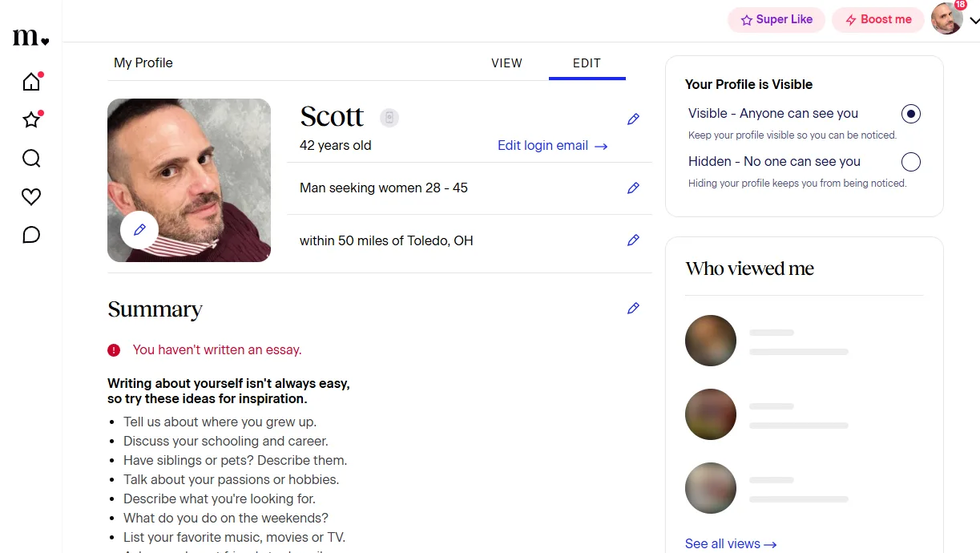Click the Super Like button

(x=776, y=20)
